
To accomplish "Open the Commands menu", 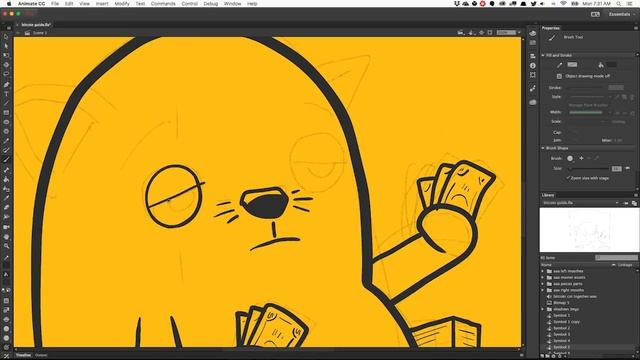I will pos(163,4).
